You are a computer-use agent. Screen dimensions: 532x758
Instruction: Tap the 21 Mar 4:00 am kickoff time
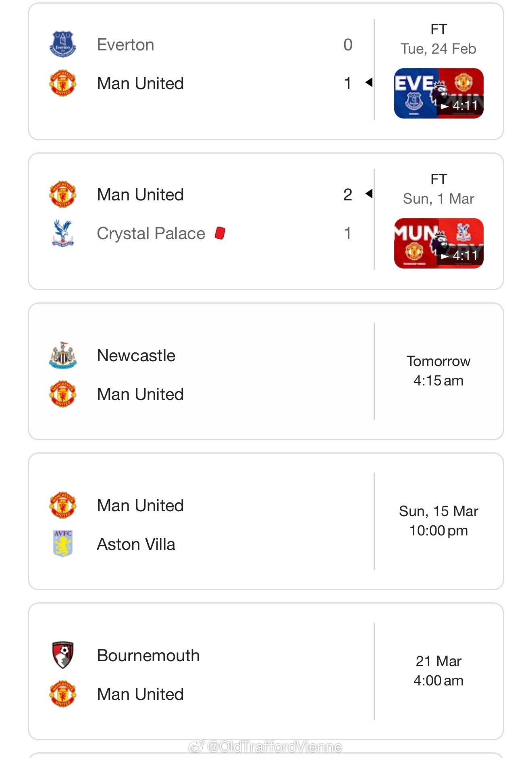pyautogui.click(x=438, y=671)
